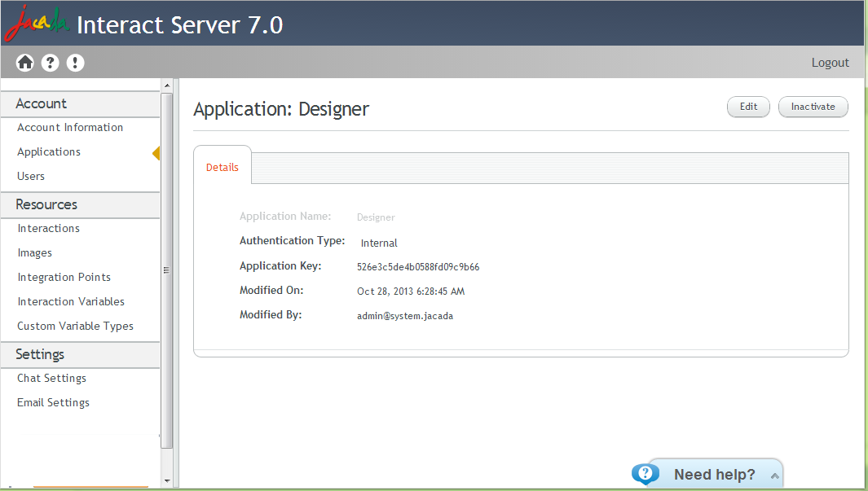Select the Details tab
The width and height of the screenshot is (868, 491).
coord(222,167)
